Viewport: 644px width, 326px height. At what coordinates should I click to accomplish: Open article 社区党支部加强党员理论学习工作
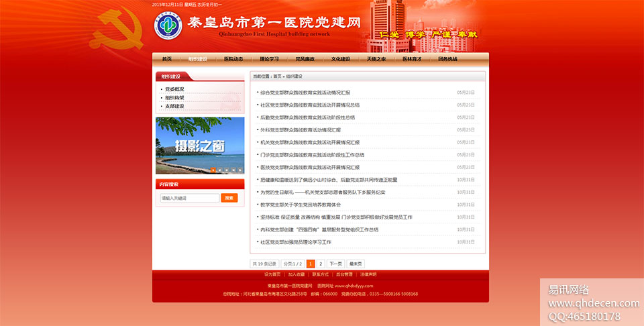pos(296,242)
